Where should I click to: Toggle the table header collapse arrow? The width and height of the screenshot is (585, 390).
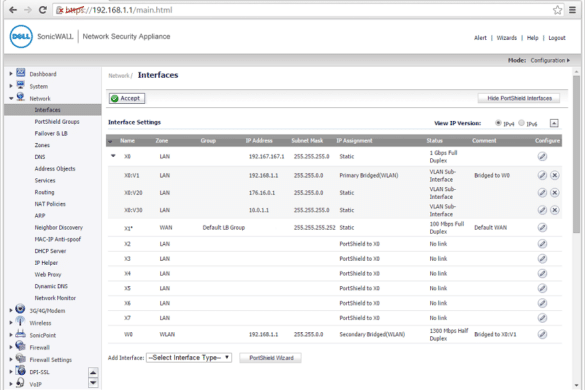[x=110, y=141]
